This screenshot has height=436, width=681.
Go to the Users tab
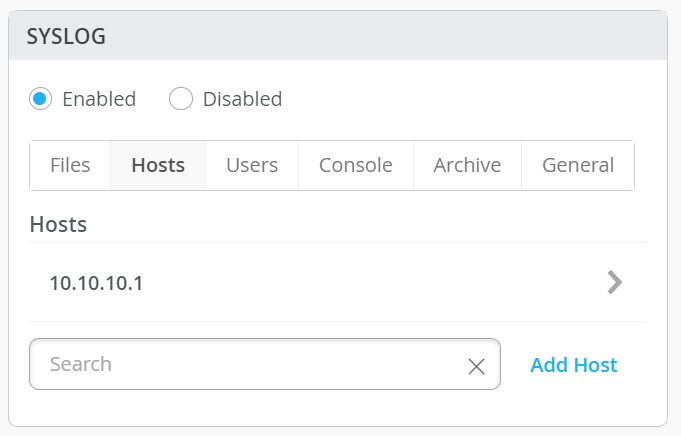(x=252, y=165)
